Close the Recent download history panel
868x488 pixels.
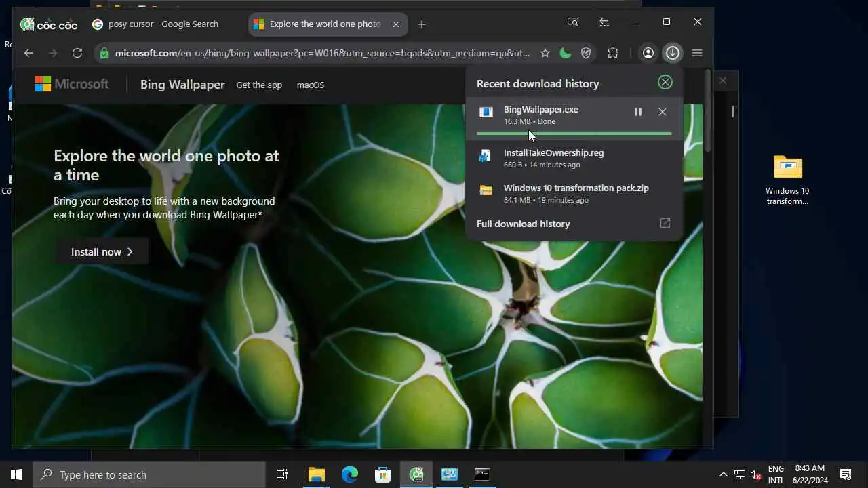(665, 82)
